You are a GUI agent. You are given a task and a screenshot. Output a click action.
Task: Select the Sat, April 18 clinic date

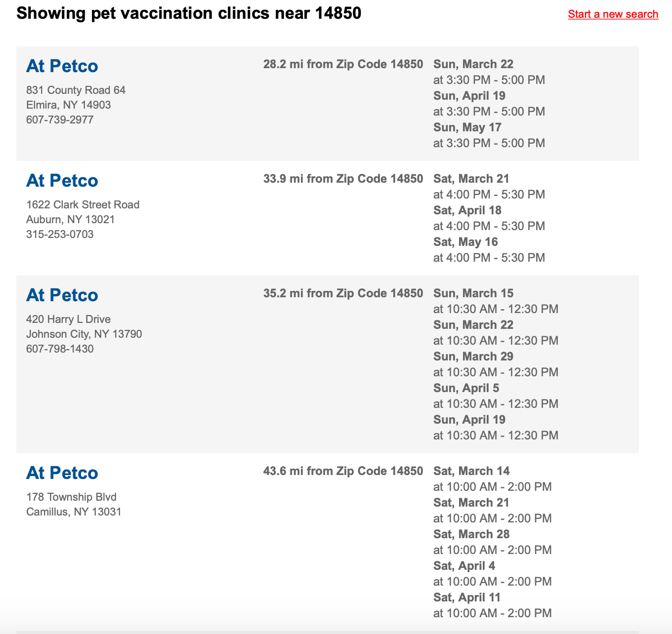tap(467, 210)
